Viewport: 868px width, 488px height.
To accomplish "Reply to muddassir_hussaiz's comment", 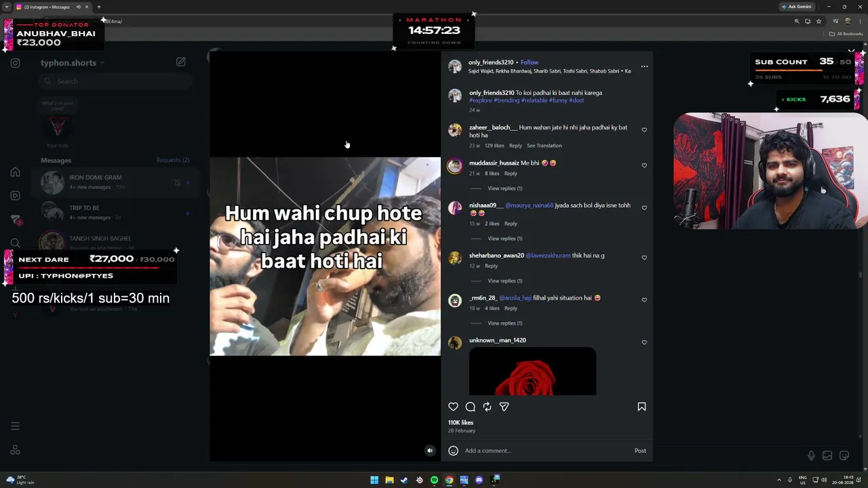I will 511,174.
